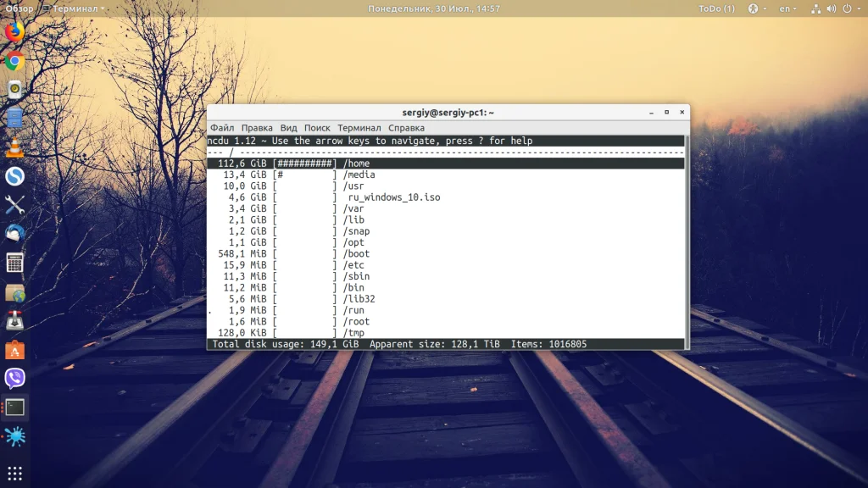Show all applications grid

click(15, 474)
